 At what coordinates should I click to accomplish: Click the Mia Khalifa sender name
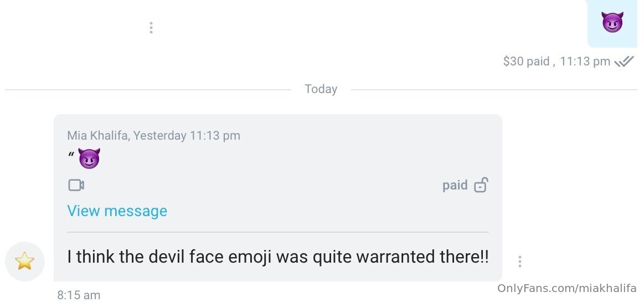tap(97, 135)
